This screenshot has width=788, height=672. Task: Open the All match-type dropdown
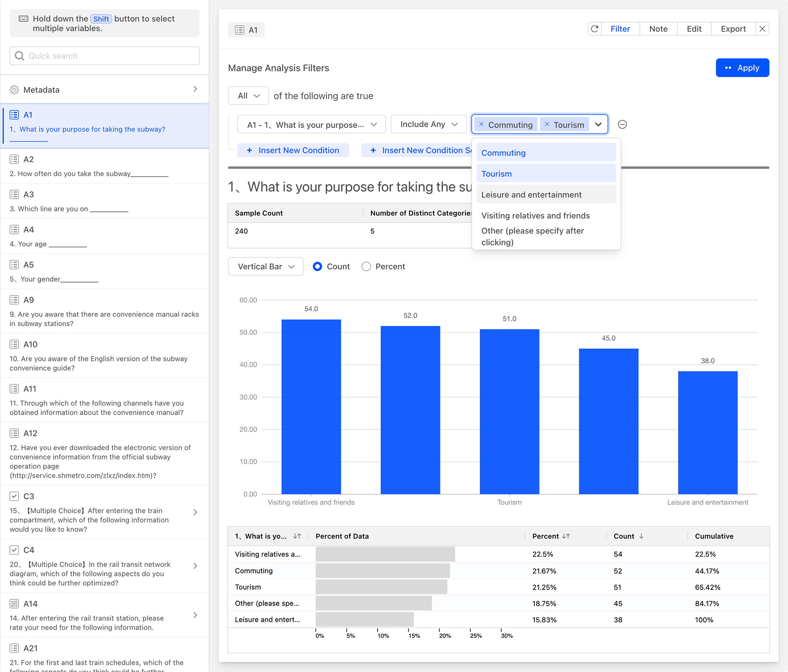click(248, 96)
